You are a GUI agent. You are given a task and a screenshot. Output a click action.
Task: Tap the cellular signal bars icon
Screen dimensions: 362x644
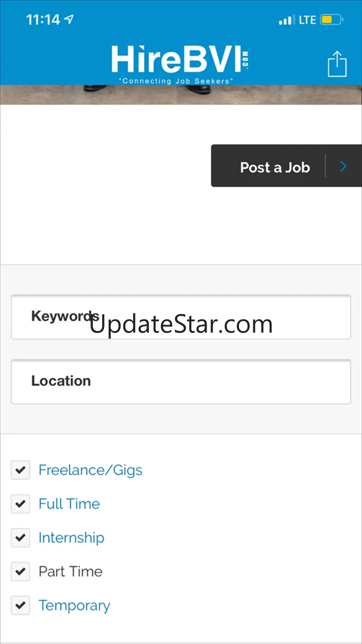point(286,20)
